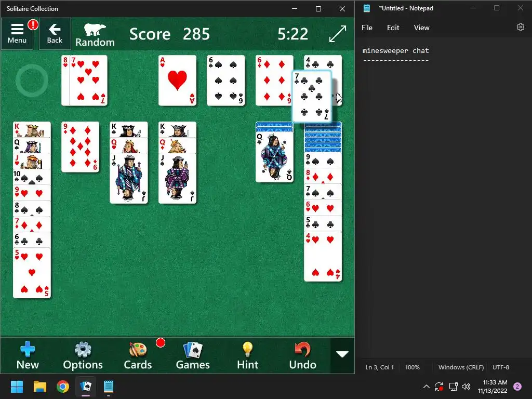Open Notepad Edit menu
The image size is (532, 399).
393,28
